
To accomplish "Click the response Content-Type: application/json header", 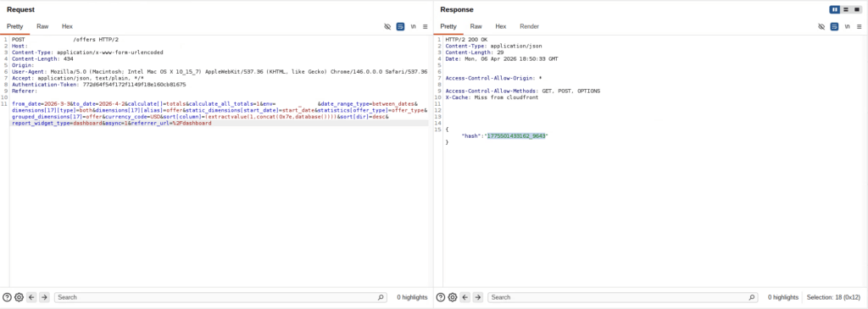I will (x=494, y=47).
